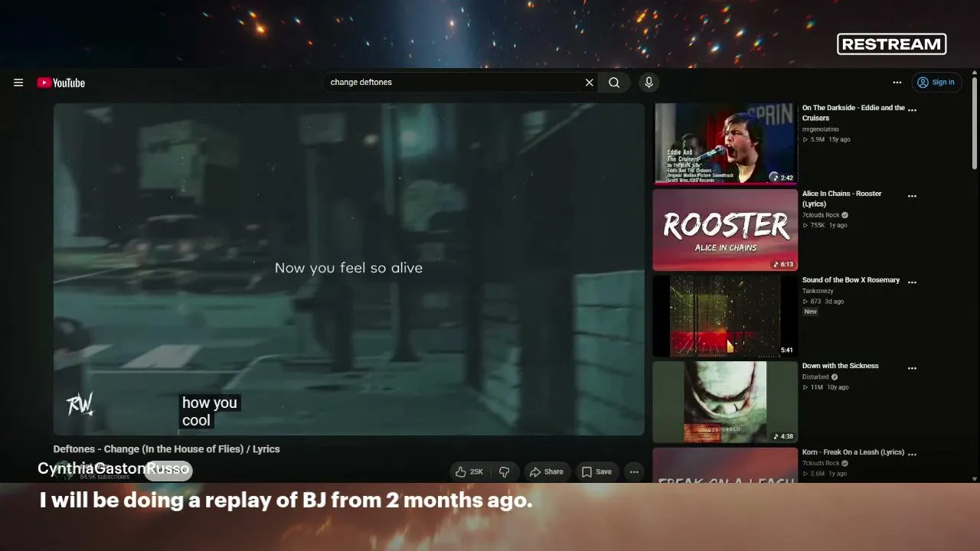Image resolution: width=980 pixels, height=551 pixels.
Task: Open the Rooster Alice In Chains thumbnail
Action: pos(725,230)
